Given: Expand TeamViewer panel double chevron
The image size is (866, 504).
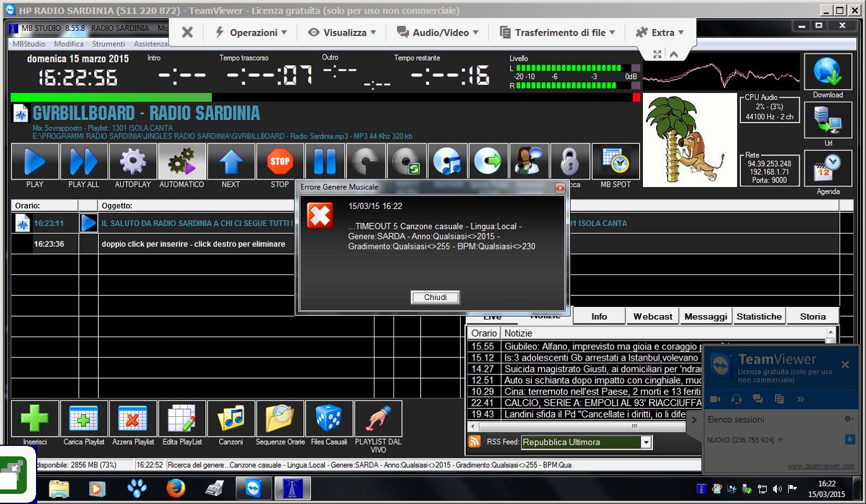Looking at the screenshot, I should pos(800,399).
